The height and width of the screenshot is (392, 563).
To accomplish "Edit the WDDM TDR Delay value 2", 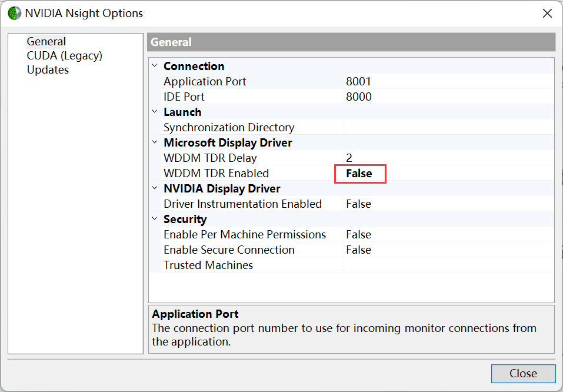I will [x=448, y=158].
